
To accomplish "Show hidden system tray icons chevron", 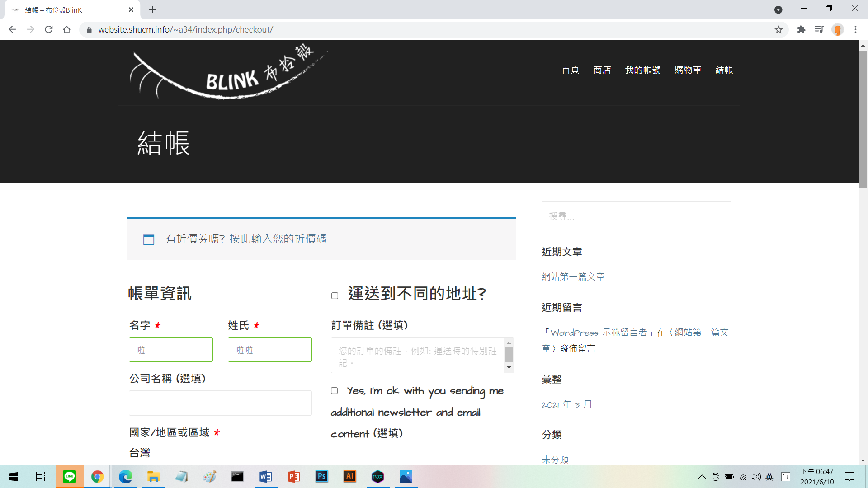I will click(x=702, y=477).
